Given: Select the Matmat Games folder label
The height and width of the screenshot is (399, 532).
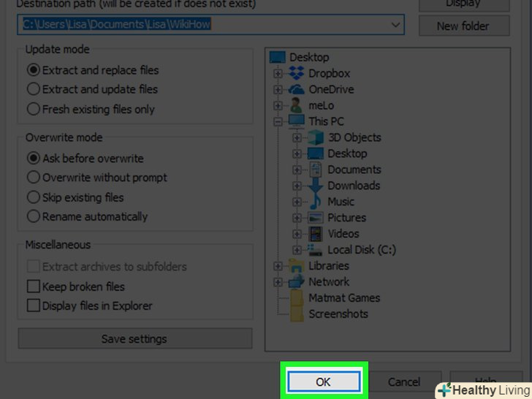Looking at the screenshot, I should point(344,298).
